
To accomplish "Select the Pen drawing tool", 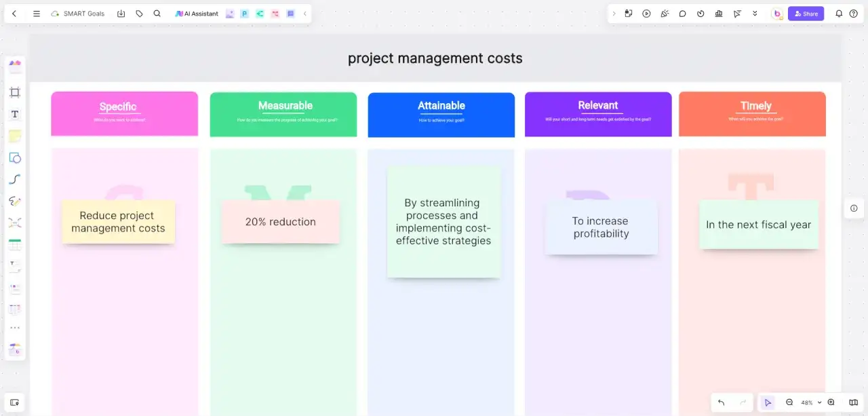I will [15, 201].
